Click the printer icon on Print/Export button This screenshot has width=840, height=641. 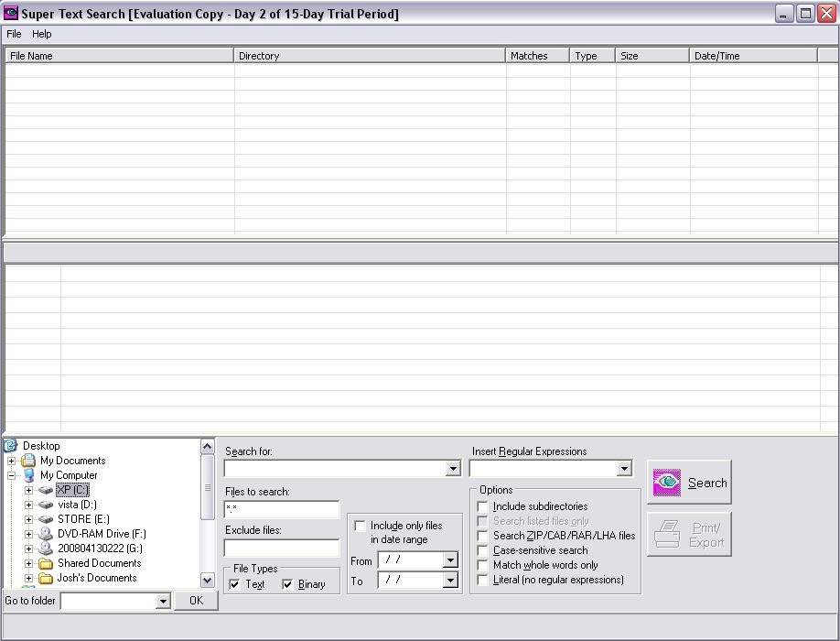[667, 535]
